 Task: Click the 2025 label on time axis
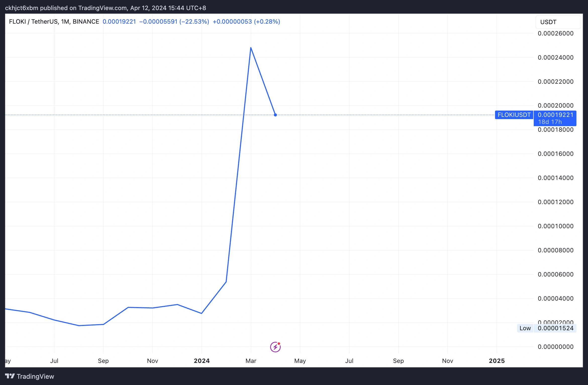497,361
